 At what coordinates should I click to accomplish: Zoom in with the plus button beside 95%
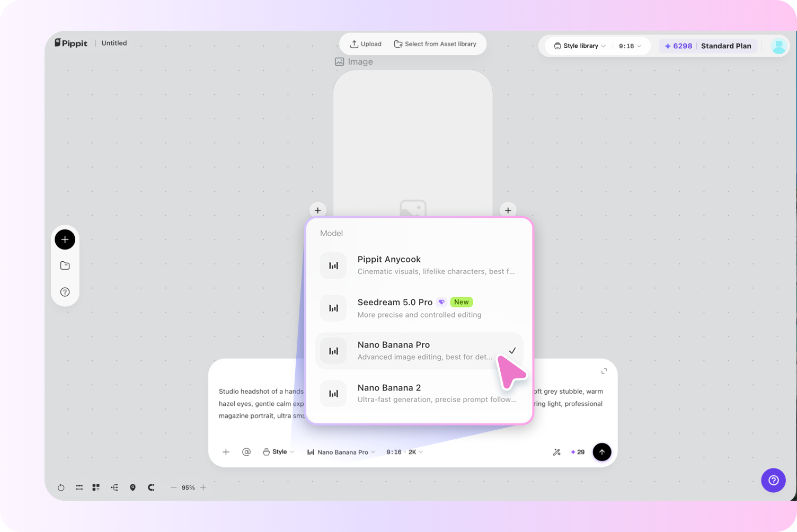203,487
